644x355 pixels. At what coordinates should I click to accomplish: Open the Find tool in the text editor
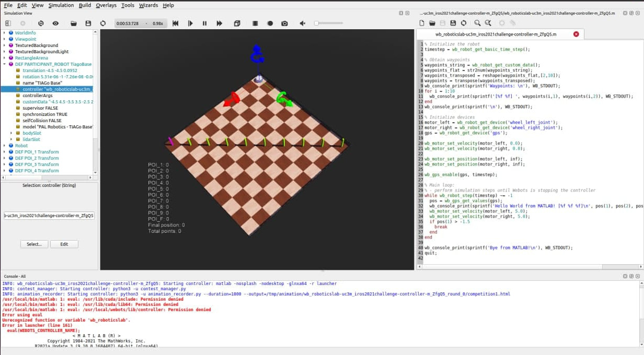(477, 23)
